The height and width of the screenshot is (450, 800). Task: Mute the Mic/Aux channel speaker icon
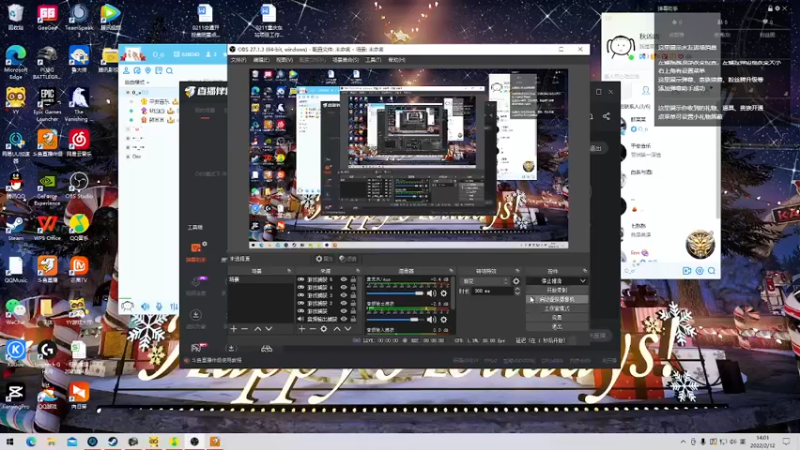tap(431, 293)
